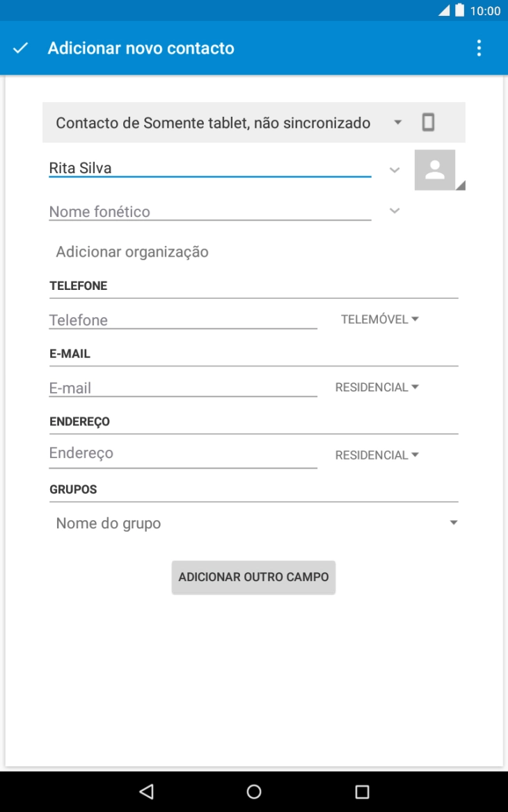Tap Adicionar organização

[132, 252]
